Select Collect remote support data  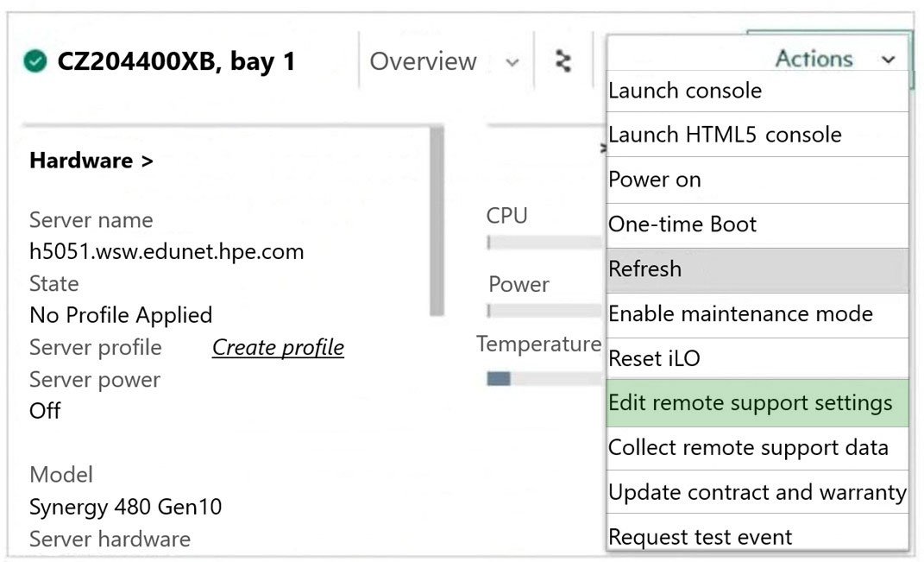pyautogui.click(x=757, y=447)
